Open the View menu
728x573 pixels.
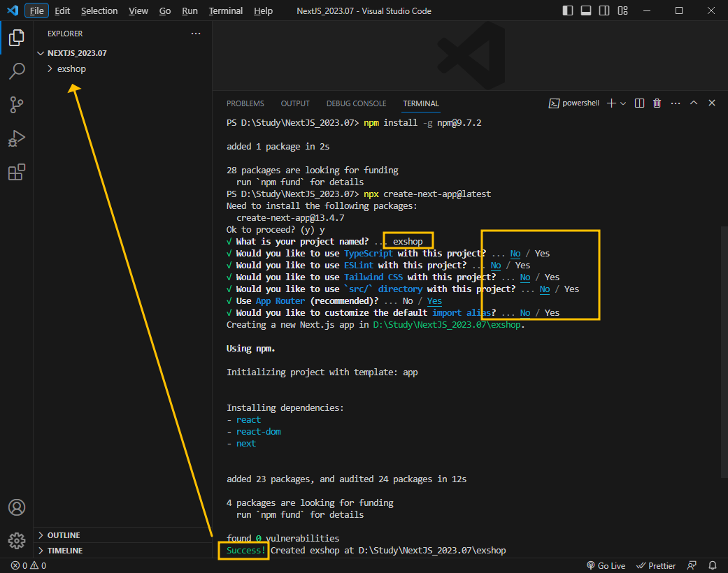tap(138, 10)
